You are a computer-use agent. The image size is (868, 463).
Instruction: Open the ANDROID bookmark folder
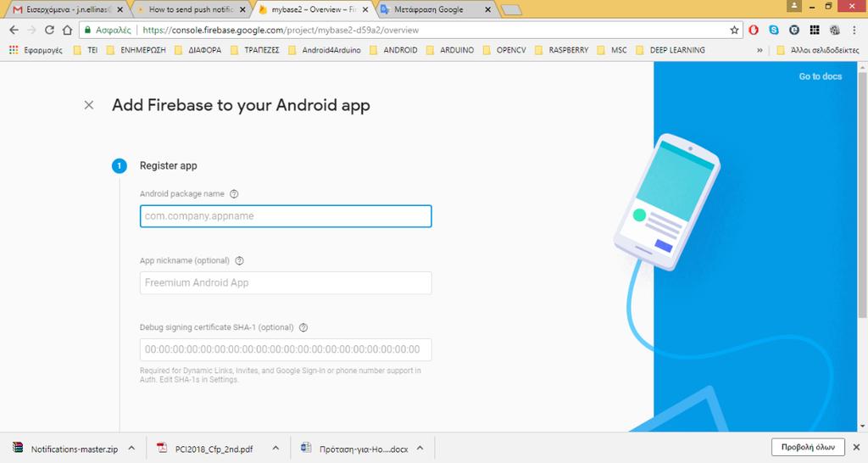393,50
